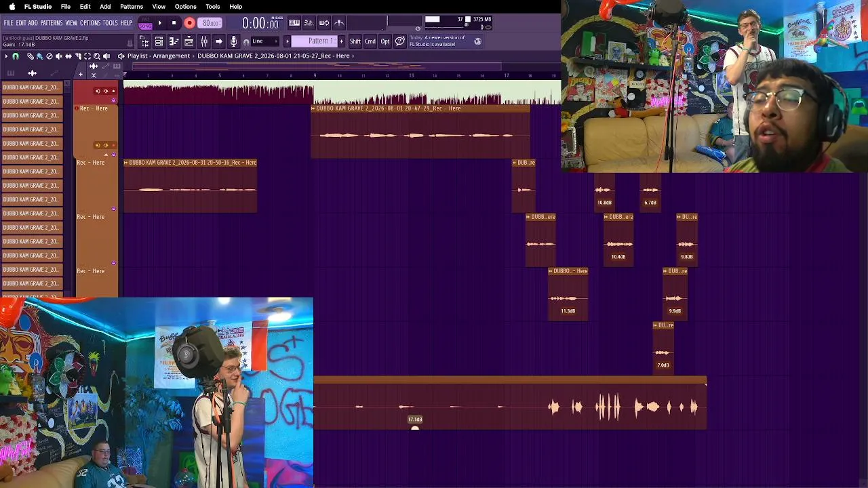Toggle the first track's record arm dot
This screenshot has width=868, height=488.
point(113,91)
